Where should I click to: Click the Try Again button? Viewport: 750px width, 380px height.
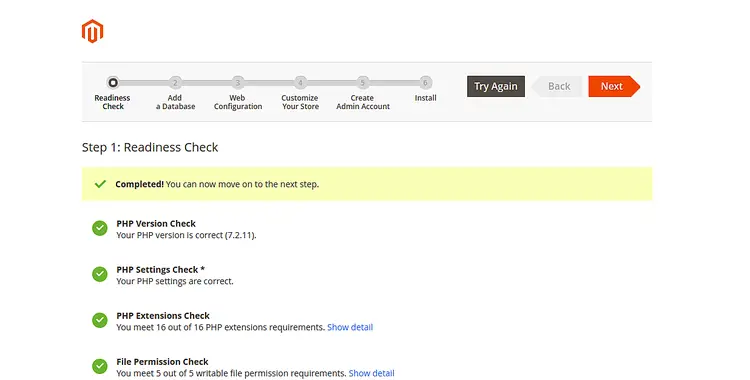[x=496, y=86]
